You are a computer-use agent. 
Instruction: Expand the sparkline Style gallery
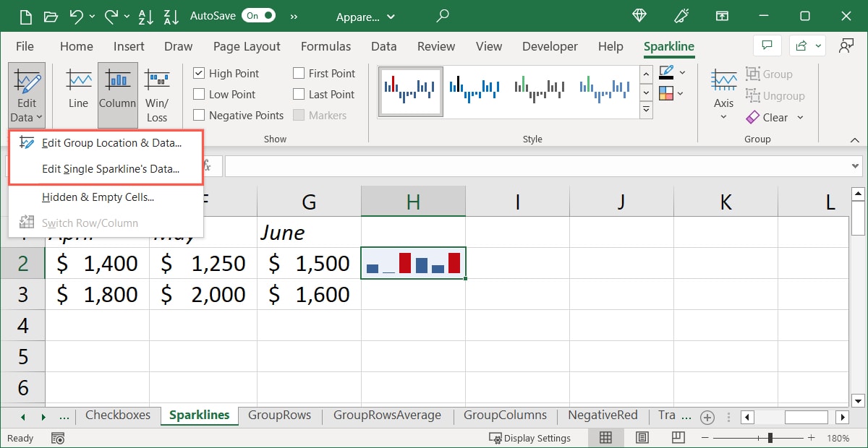pyautogui.click(x=644, y=109)
